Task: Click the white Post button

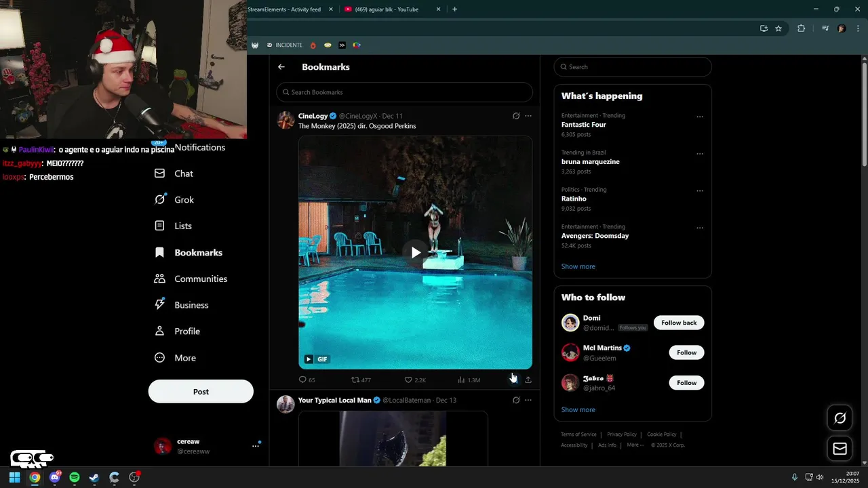Action: 201,392
